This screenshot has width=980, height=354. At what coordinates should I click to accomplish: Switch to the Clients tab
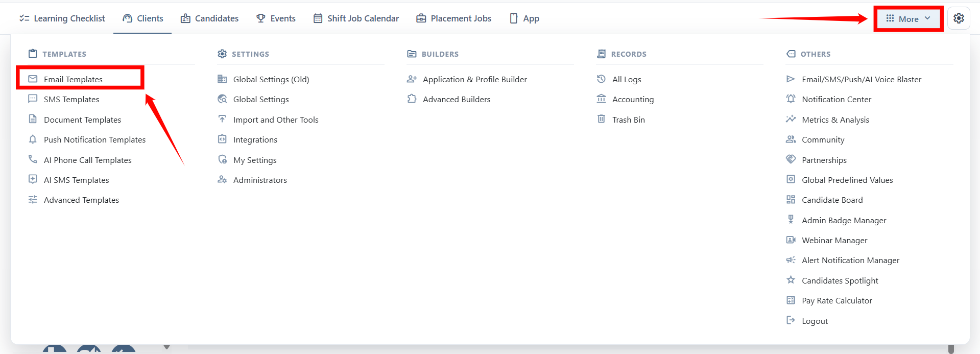pos(142,18)
